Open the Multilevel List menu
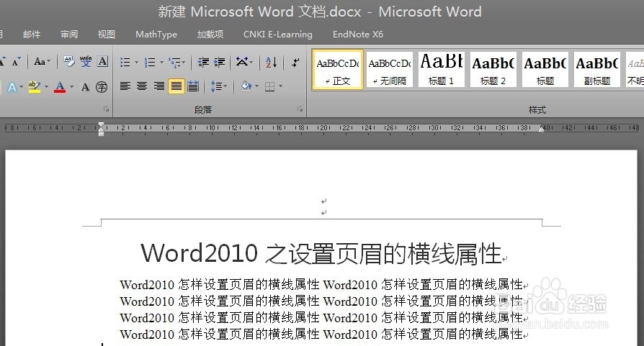Screen dimensions: 644x346 tap(177, 63)
